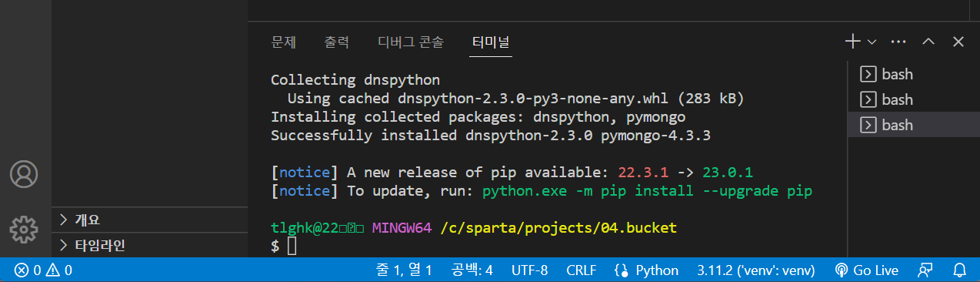Image resolution: width=980 pixels, height=282 pixels.
Task: Start Go Live server
Action: [x=867, y=270]
